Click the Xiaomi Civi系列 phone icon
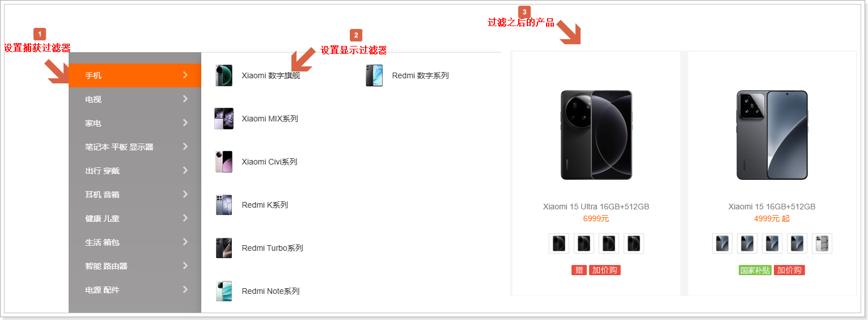This screenshot has height=320, width=868. (x=224, y=162)
